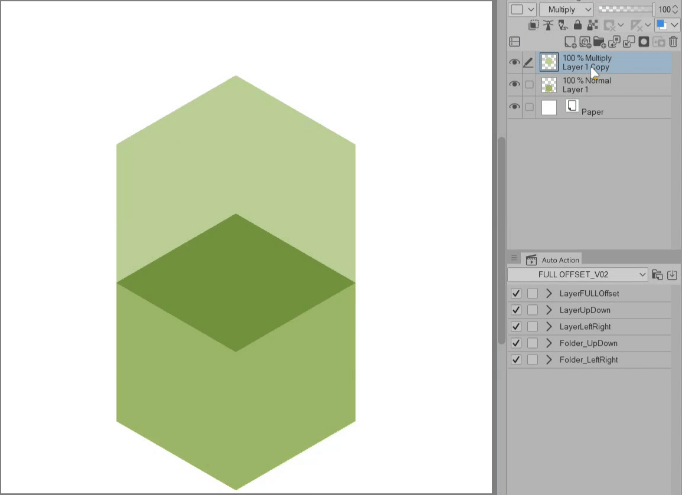Click transfer to lower layer icon
The height and width of the screenshot is (495, 682).
pos(614,42)
